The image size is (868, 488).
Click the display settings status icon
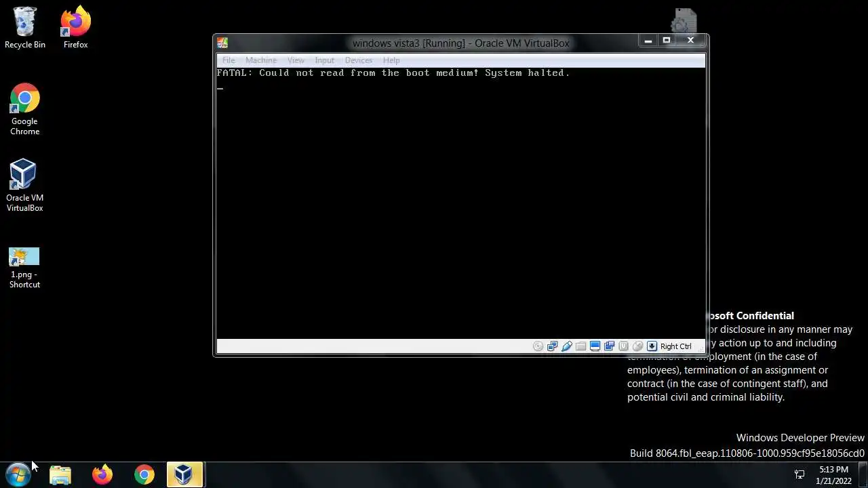click(x=595, y=346)
